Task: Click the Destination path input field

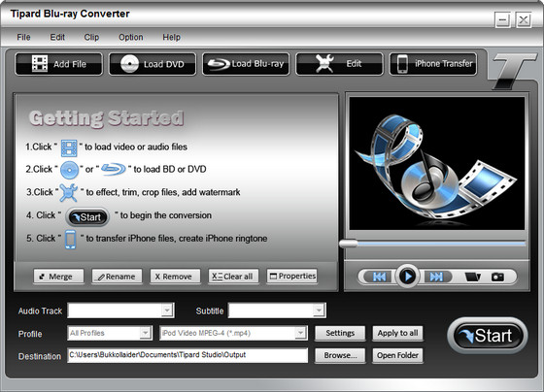Action: click(187, 355)
